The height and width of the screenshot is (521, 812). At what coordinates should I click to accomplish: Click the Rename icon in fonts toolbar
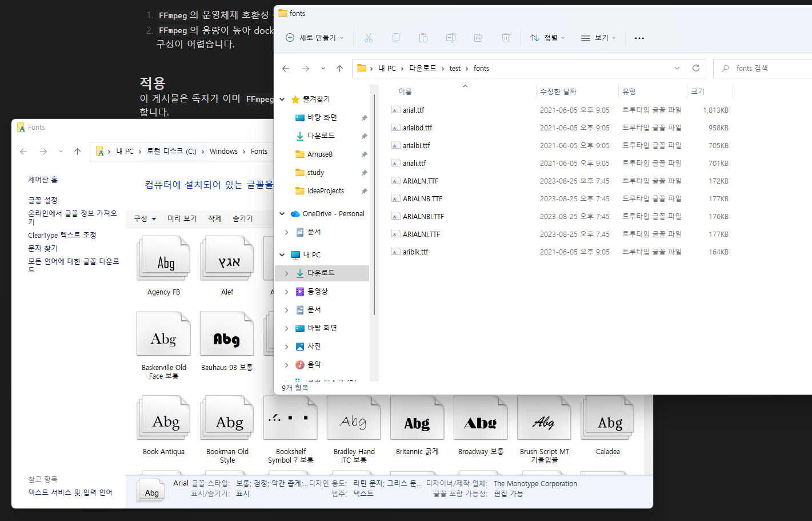point(451,38)
